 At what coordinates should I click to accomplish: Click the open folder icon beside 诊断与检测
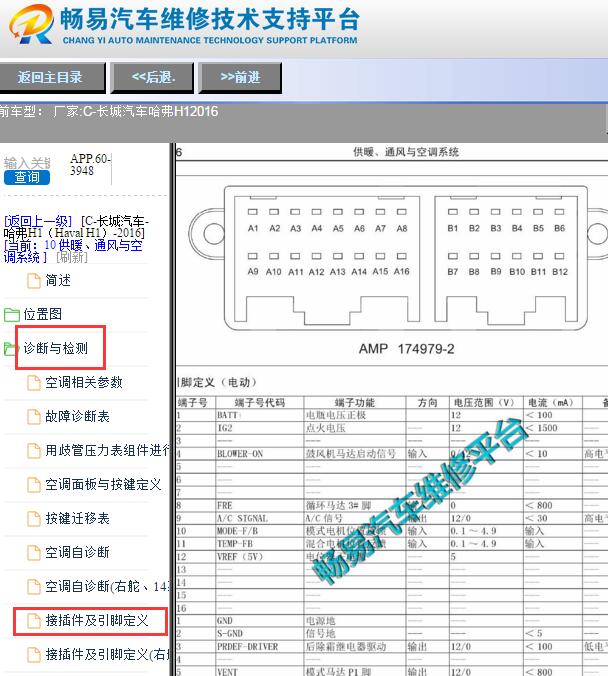pyautogui.click(x=10, y=348)
